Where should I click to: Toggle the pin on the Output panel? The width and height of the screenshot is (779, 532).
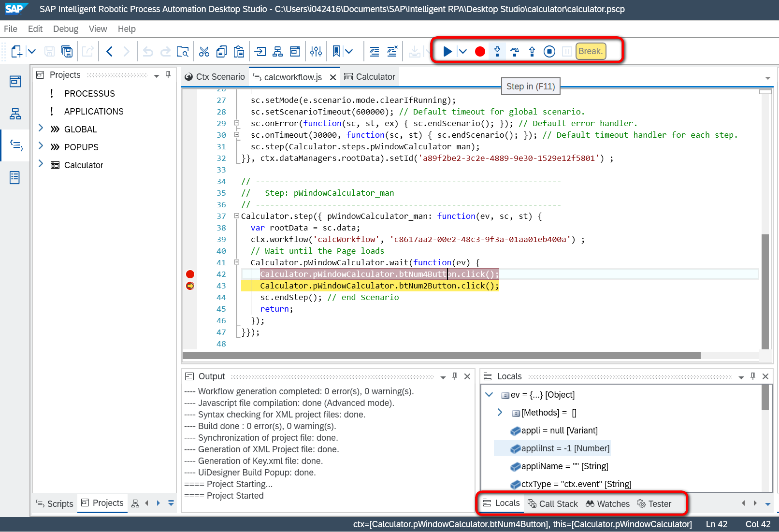pyautogui.click(x=455, y=376)
